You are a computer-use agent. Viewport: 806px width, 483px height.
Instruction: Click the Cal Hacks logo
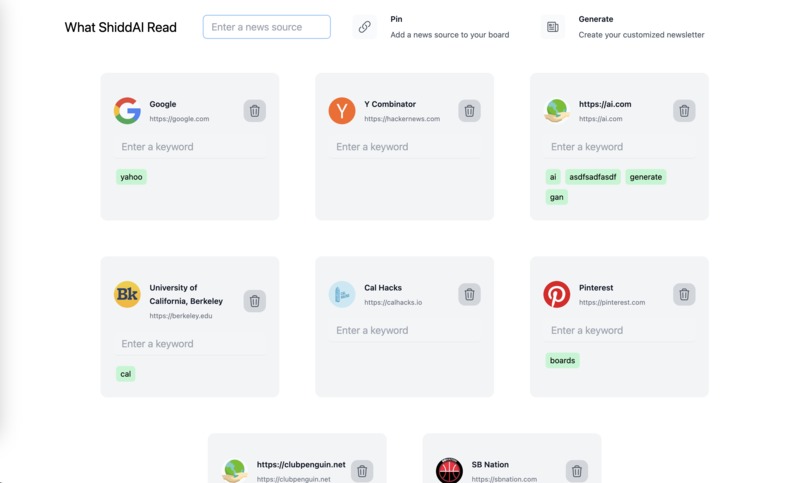pyautogui.click(x=342, y=294)
